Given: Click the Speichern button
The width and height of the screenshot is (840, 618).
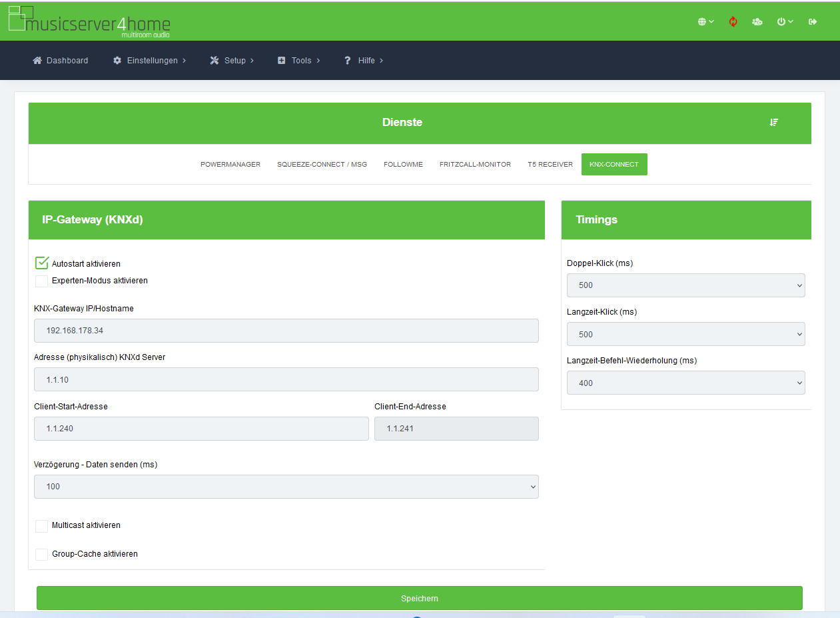Looking at the screenshot, I should 420,598.
